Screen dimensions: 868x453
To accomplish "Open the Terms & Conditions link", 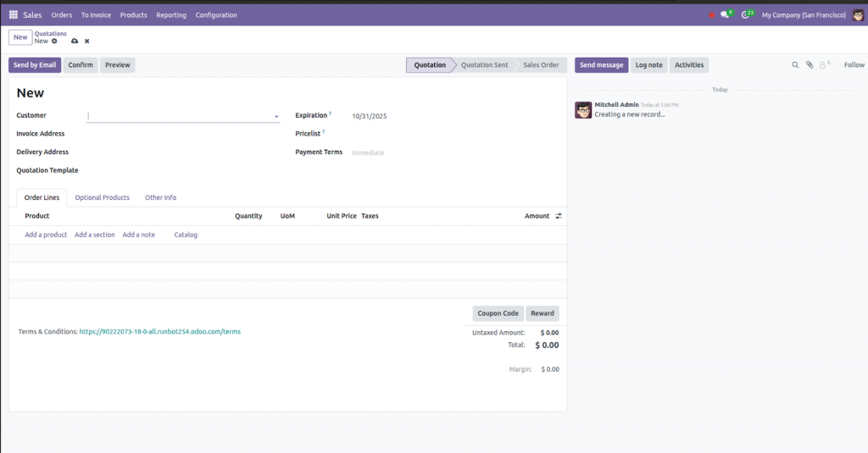I will pos(159,332).
